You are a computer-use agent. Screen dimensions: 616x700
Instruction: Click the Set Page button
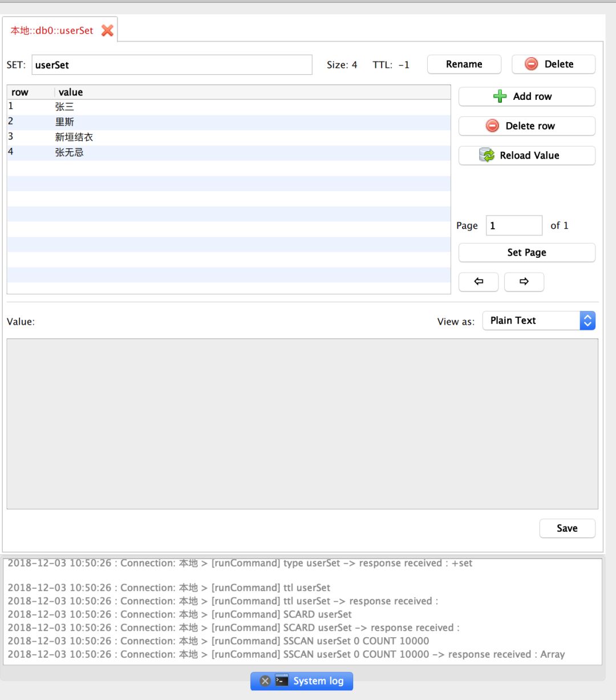tap(526, 253)
